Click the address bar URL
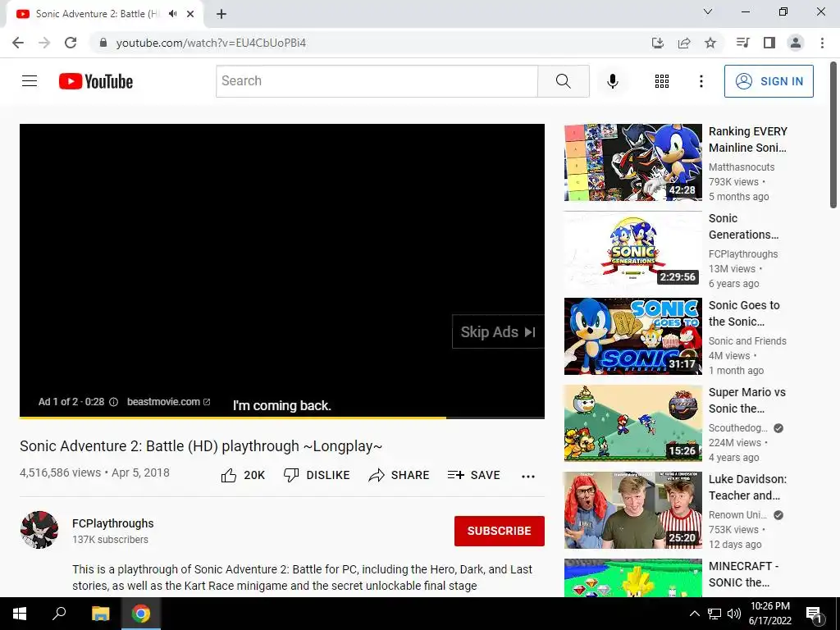The width and height of the screenshot is (840, 630). [x=211, y=43]
